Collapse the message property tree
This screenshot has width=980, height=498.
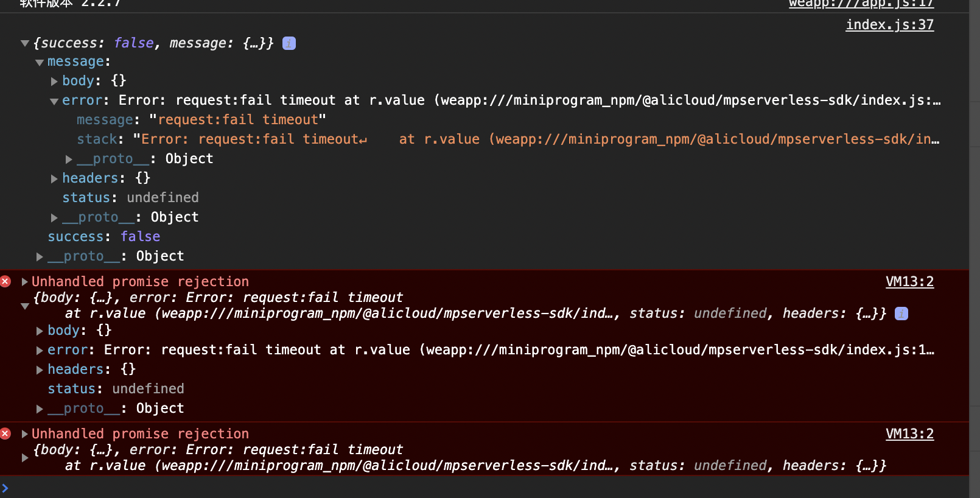click(40, 62)
